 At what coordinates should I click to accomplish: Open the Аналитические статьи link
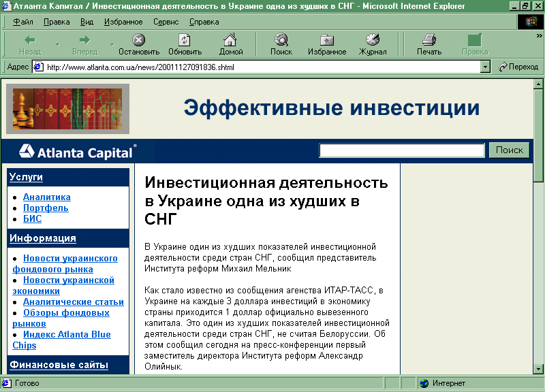tap(73, 302)
